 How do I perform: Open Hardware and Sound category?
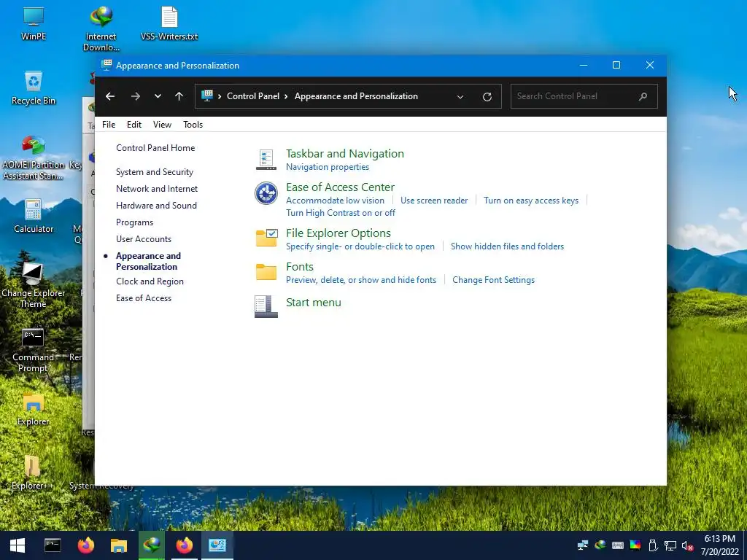(156, 205)
